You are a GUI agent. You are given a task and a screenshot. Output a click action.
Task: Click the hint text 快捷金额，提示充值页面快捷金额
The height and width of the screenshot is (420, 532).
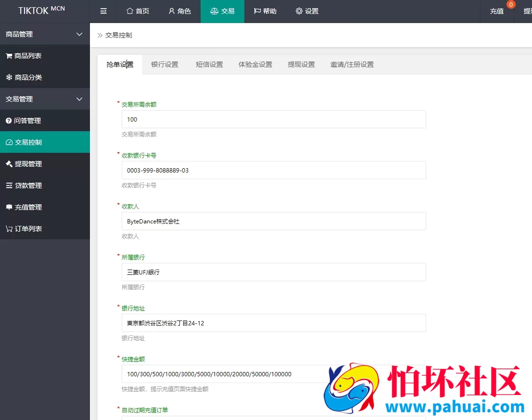click(165, 389)
